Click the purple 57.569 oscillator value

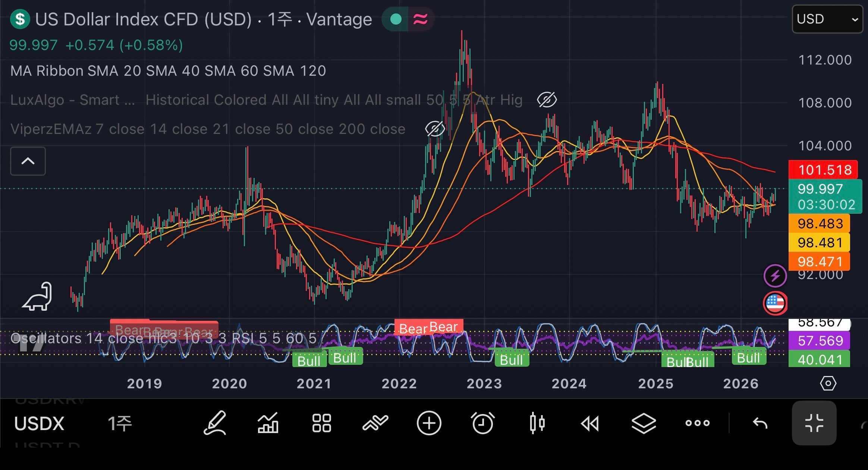819,341
